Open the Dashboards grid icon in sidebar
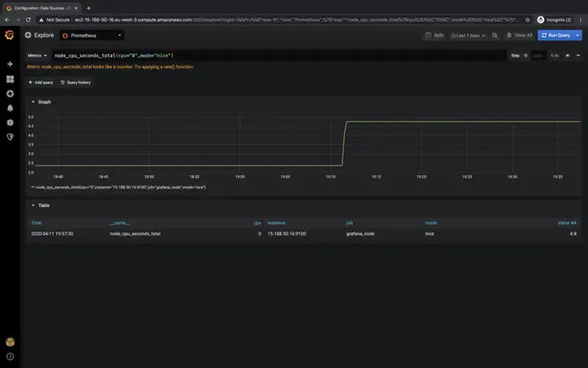 click(x=10, y=79)
